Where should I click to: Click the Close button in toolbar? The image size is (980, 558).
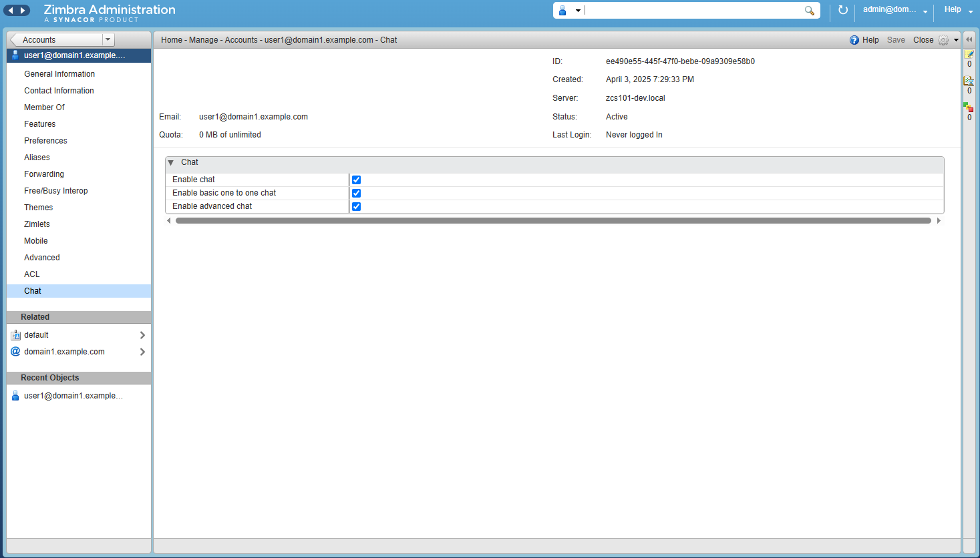coord(923,40)
